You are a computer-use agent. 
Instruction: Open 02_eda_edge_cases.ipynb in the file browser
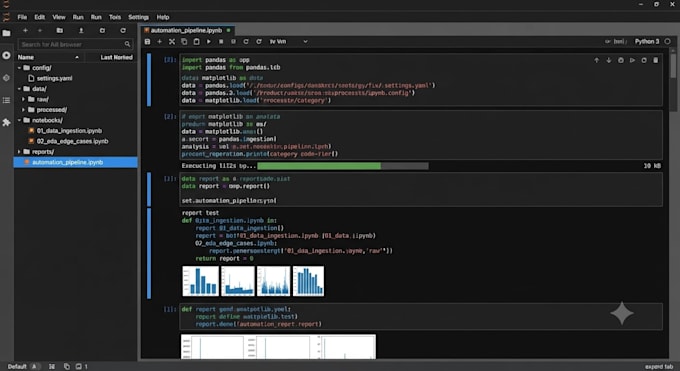pos(72,141)
